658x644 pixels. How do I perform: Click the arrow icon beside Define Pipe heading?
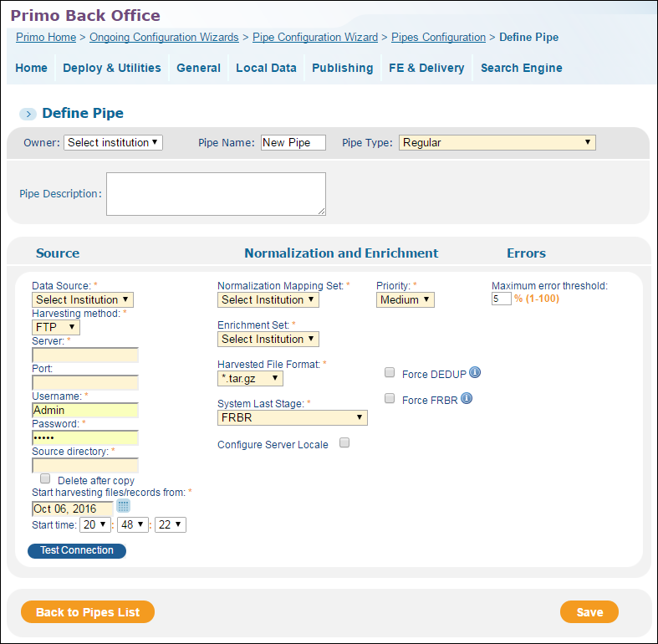click(28, 114)
